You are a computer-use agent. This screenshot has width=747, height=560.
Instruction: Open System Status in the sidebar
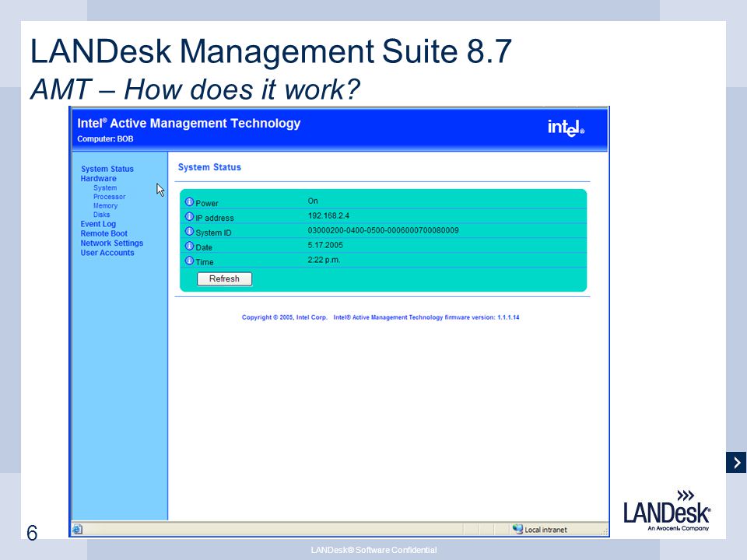pos(107,169)
